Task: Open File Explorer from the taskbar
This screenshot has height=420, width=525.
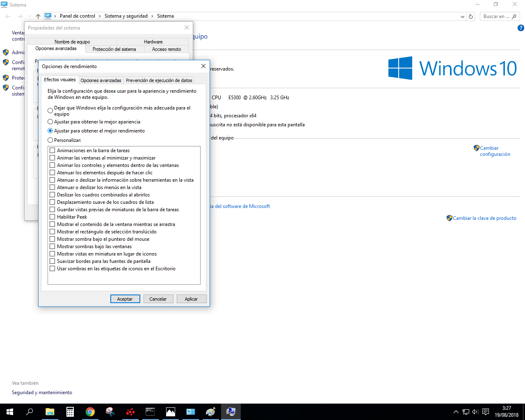Action: click(50, 412)
